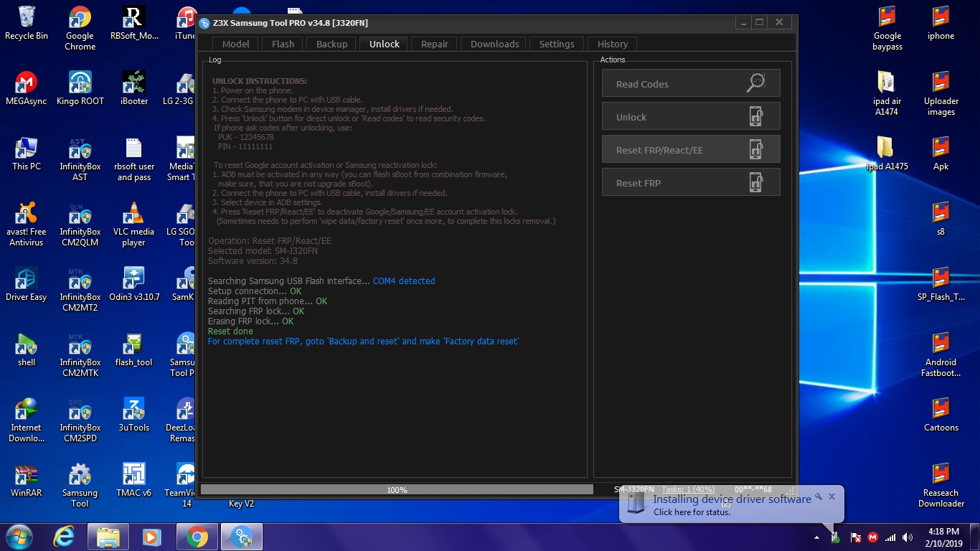Click the shell desktop shortcut
This screenshot has height=551, width=980.
click(27, 349)
